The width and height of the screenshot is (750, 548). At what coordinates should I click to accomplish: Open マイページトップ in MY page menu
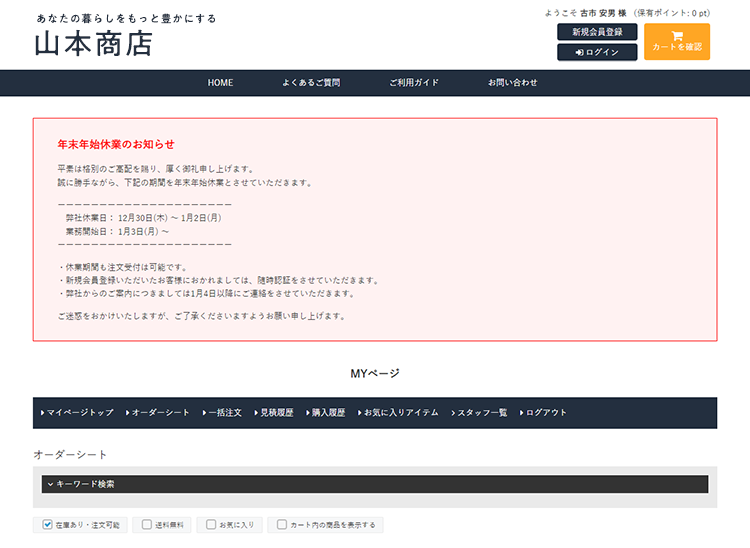(77, 412)
